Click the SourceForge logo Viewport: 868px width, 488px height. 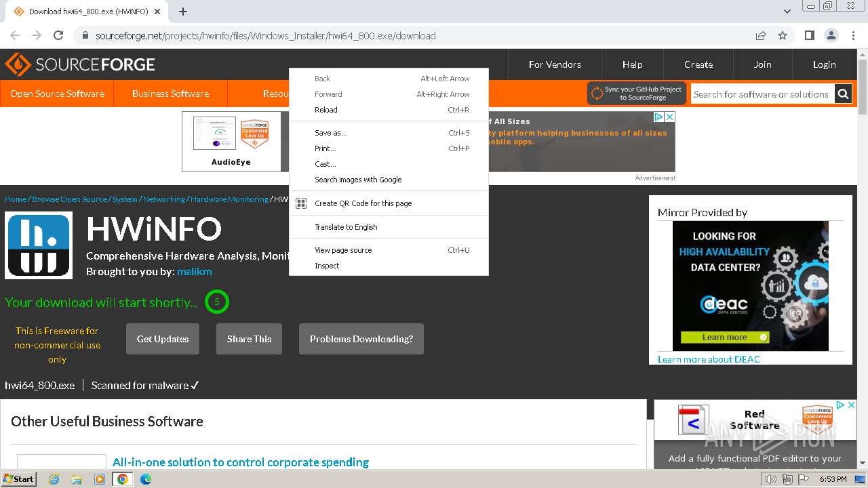[80, 64]
